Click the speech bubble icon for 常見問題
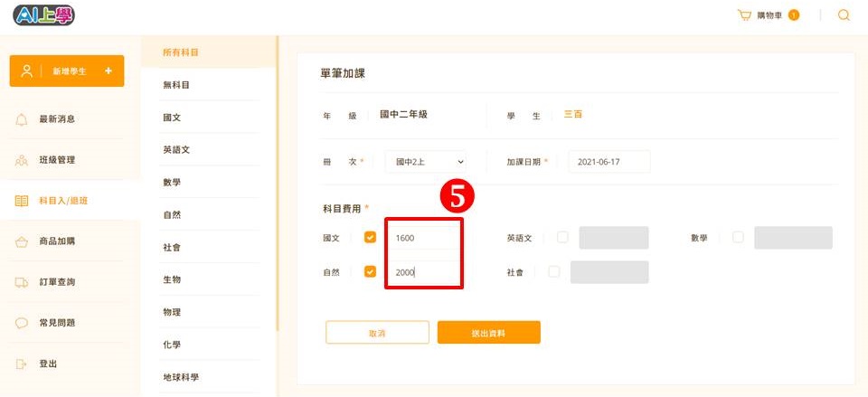The height and width of the screenshot is (397, 868). tap(21, 324)
